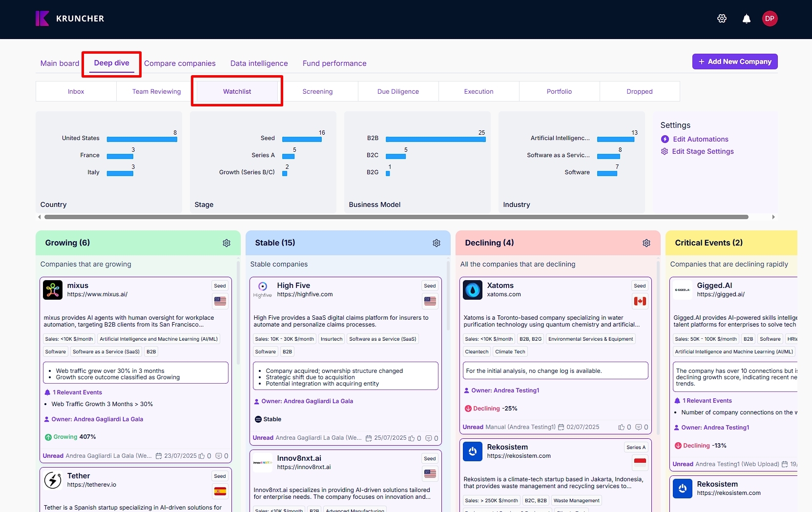Image resolution: width=812 pixels, height=512 pixels.
Task: Click the Artificial Intelligence bar in Industry chart
Action: click(x=616, y=139)
